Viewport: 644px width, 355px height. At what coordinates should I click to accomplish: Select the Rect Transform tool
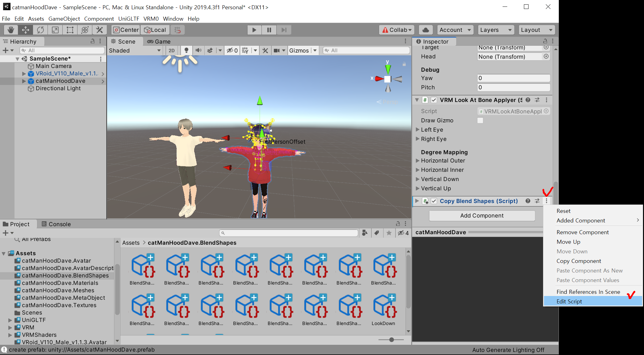coord(70,30)
